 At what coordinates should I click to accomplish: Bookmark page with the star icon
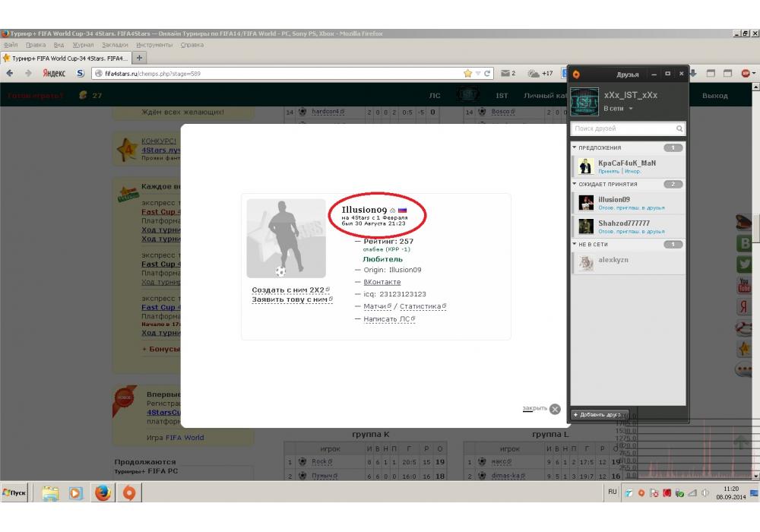[467, 73]
